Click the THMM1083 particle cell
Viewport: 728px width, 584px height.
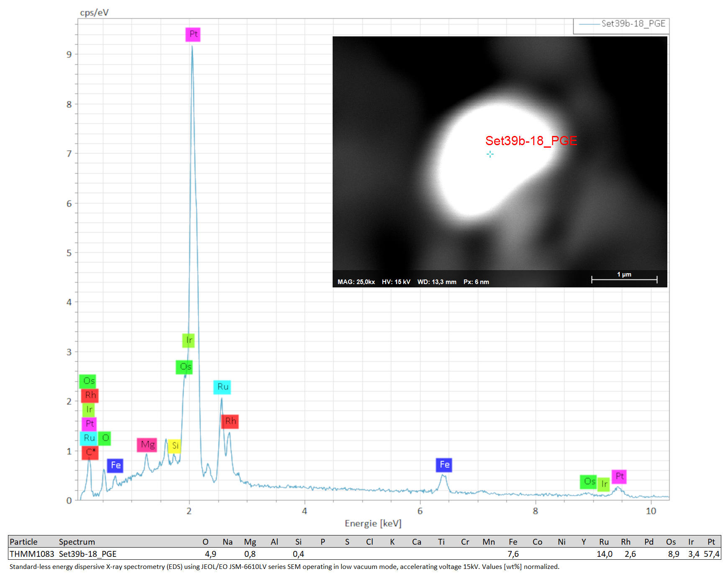32,554
